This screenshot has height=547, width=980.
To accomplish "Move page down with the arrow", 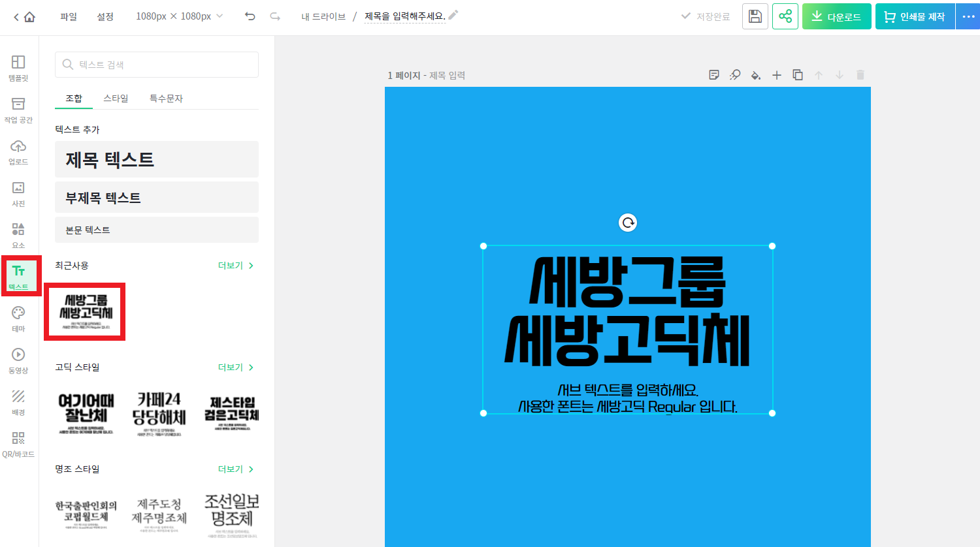I will [840, 75].
